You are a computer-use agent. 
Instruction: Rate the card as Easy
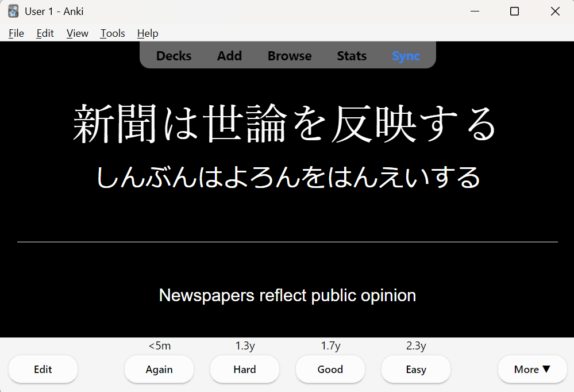(415, 369)
